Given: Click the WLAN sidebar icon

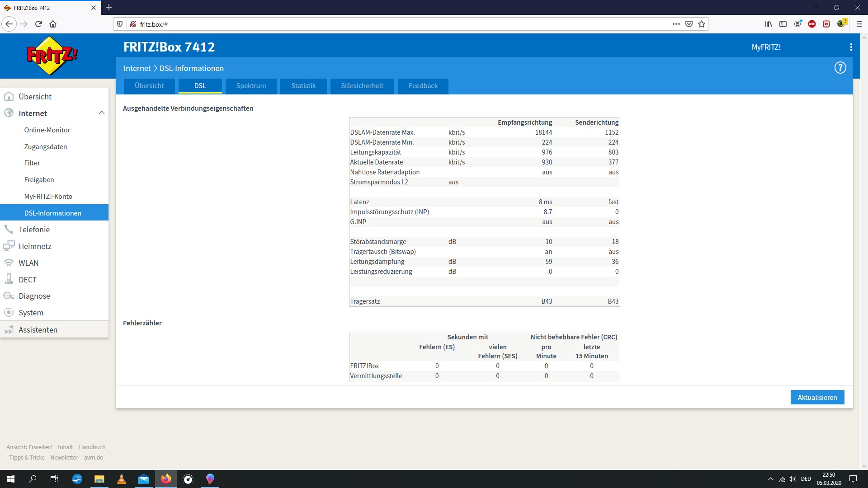Looking at the screenshot, I should 8,262.
